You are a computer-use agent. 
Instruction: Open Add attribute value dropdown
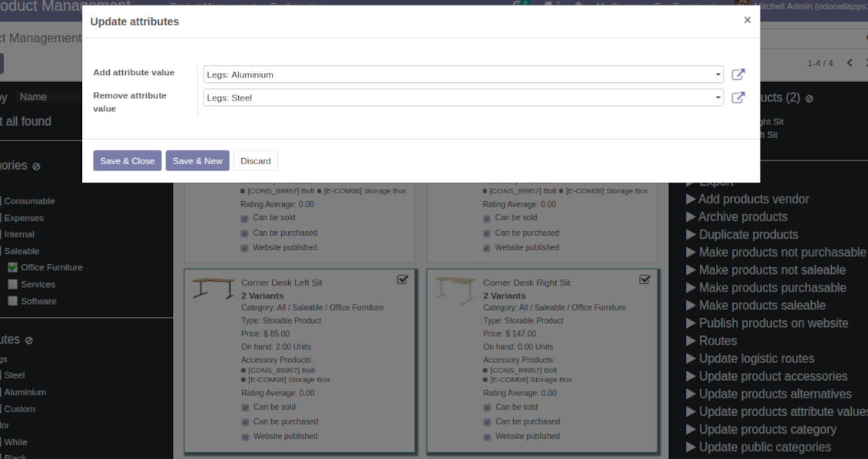tap(463, 74)
